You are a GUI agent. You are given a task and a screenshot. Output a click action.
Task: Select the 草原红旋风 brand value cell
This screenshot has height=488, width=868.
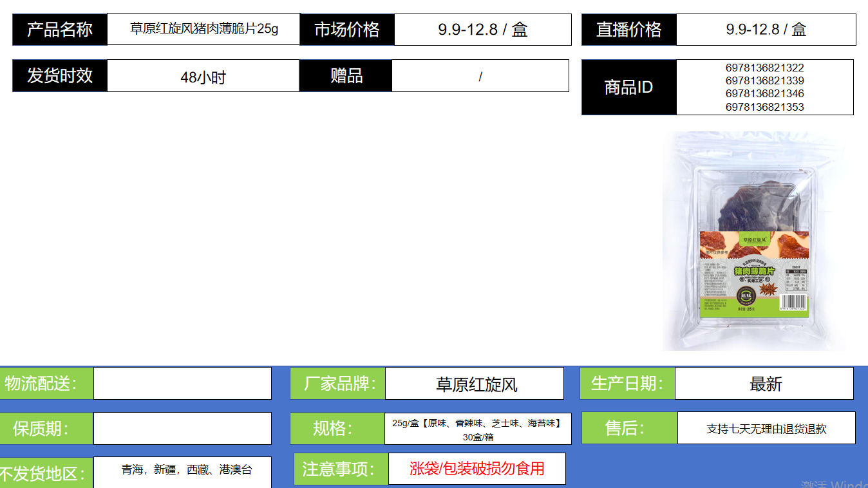coord(475,384)
